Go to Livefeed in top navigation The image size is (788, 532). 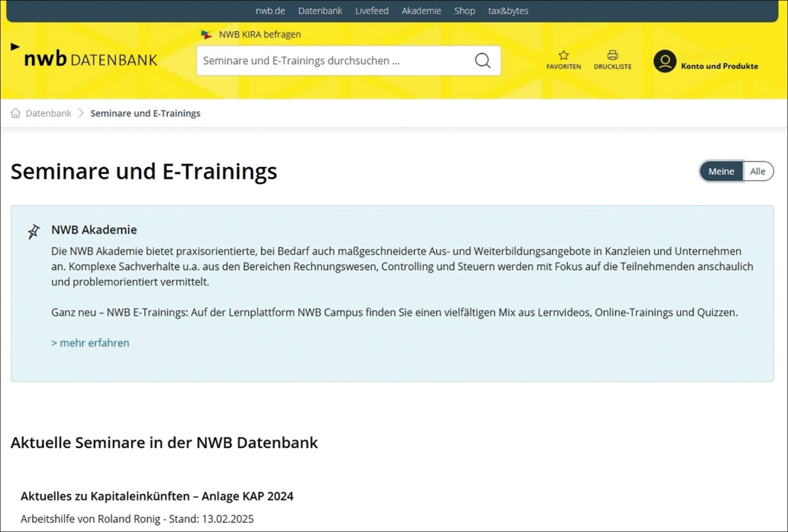[372, 11]
